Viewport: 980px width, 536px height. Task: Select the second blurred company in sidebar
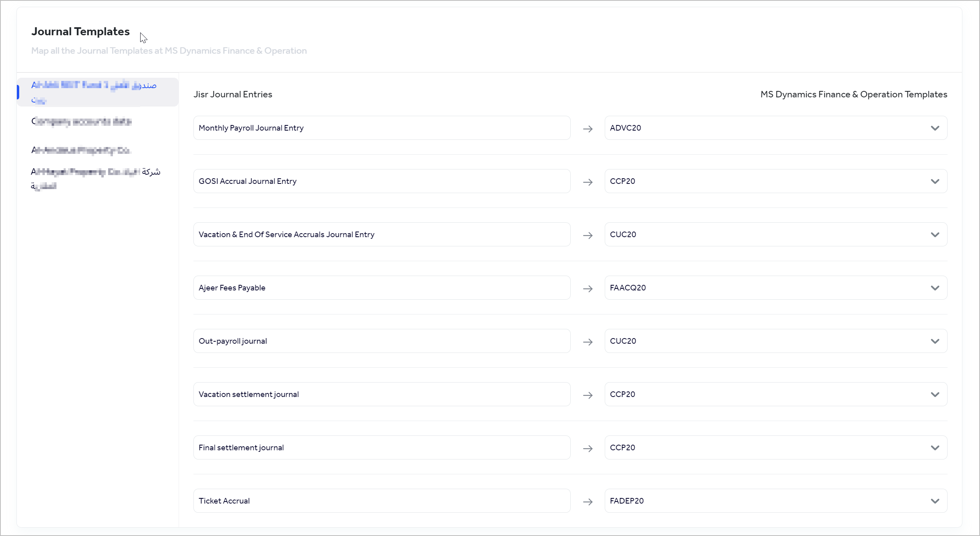point(81,121)
